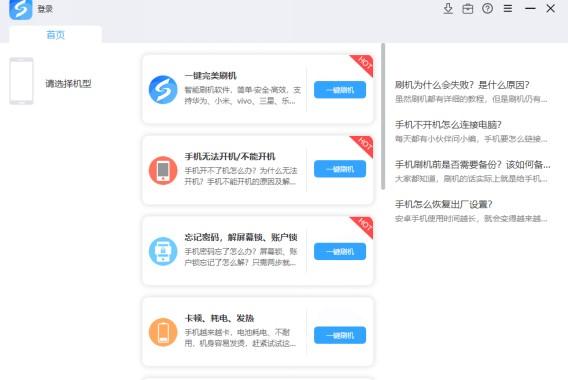Screen dimensions: 568x380
Task: Open the 忘记密码，解屏幕锁、账户锁 title
Action: [x=241, y=237]
